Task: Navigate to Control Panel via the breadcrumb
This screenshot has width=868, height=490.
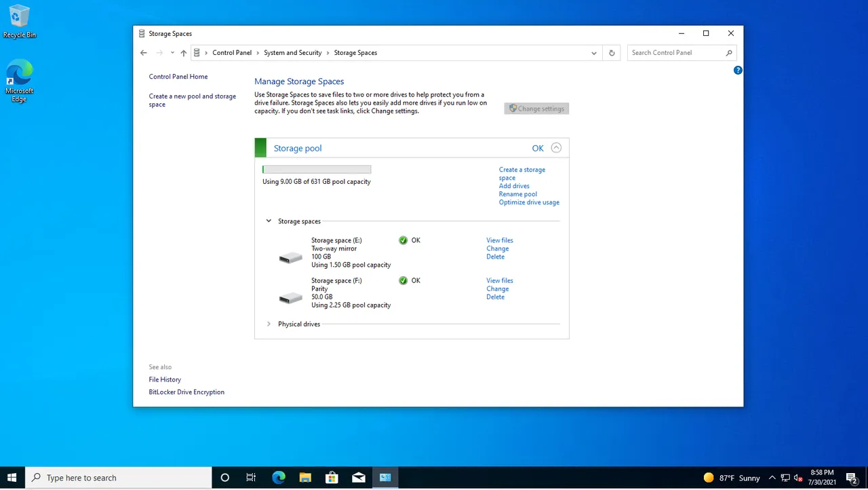Action: coord(232,52)
